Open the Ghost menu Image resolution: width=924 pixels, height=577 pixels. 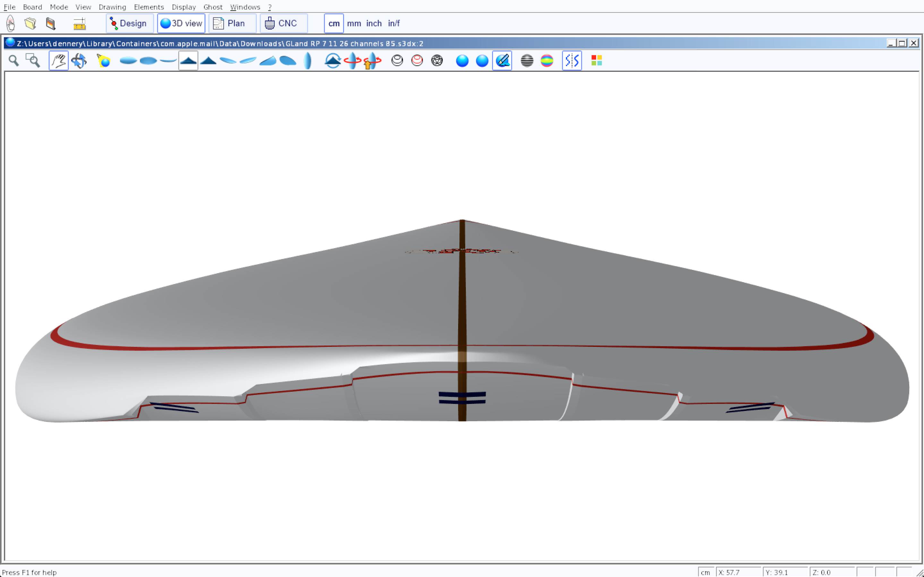click(213, 7)
